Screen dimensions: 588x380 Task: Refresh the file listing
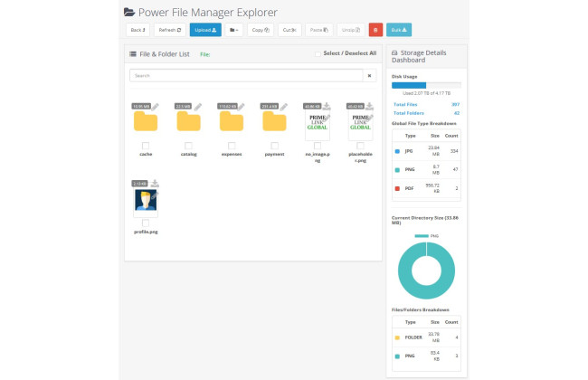coord(170,30)
